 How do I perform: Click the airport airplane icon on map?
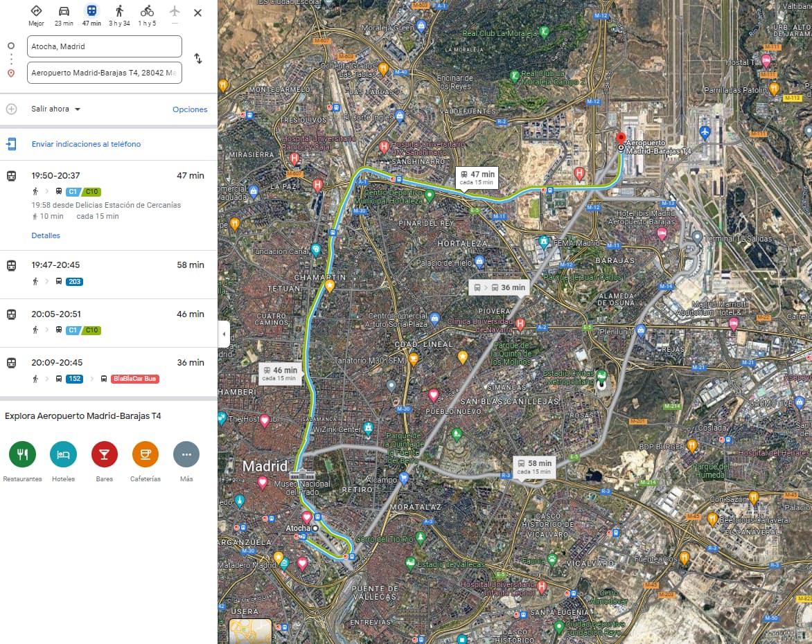point(705,132)
